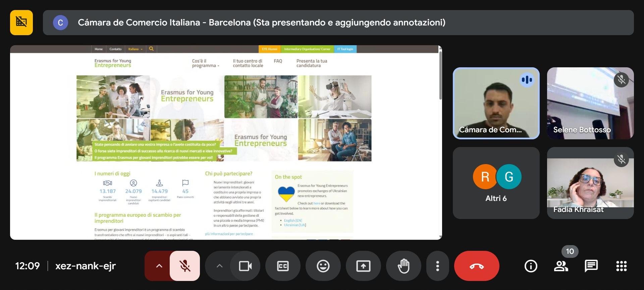Unmute the microphone
The width and height of the screenshot is (644, 290).
point(185,266)
